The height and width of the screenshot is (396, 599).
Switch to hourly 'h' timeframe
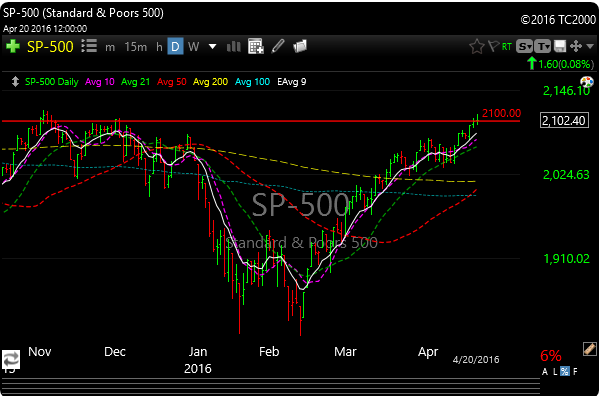coord(159,47)
